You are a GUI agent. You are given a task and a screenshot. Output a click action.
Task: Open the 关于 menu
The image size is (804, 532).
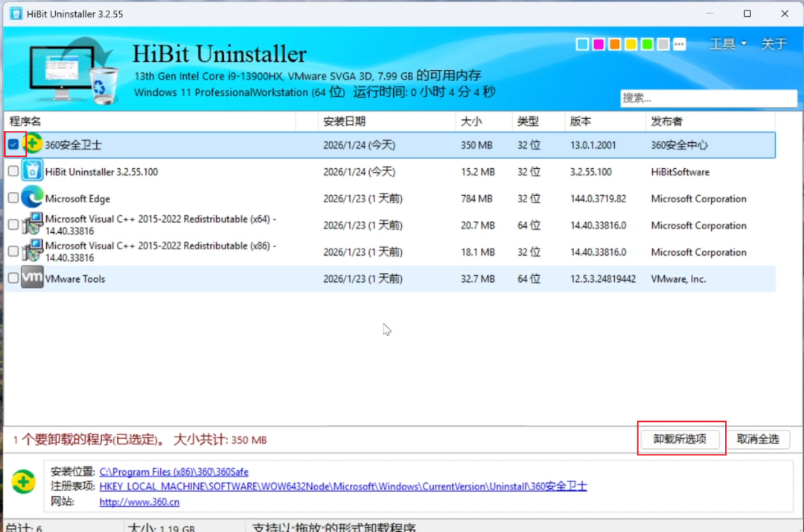(773, 44)
